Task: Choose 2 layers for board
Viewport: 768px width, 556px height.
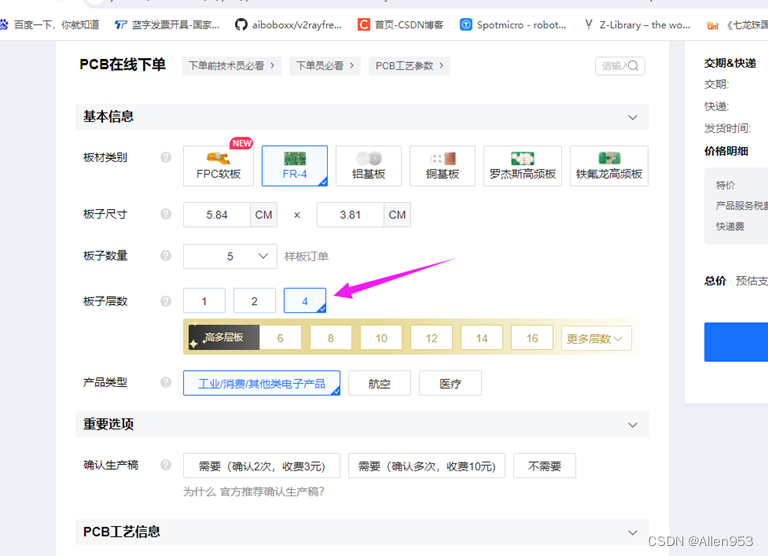Action: point(254,301)
